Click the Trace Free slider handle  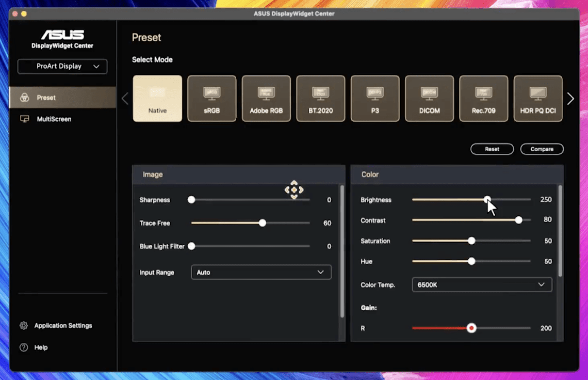pyautogui.click(x=263, y=223)
